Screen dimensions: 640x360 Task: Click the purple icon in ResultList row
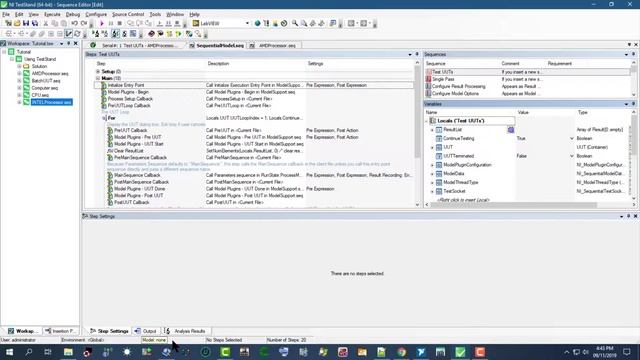511,130
